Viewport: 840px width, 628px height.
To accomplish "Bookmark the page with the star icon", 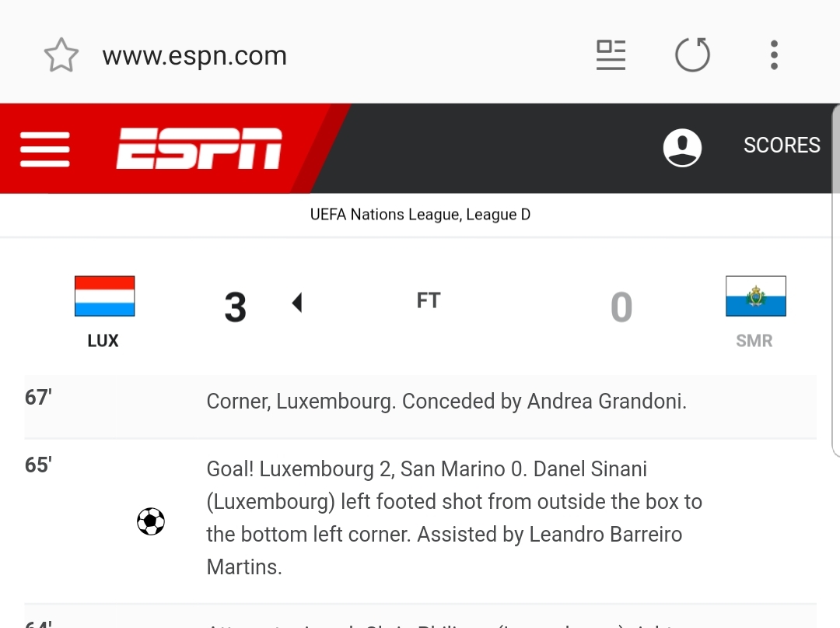I will pos(61,54).
